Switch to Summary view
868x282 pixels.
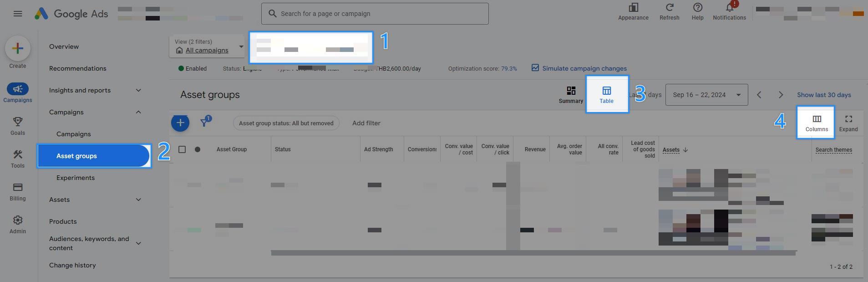tap(571, 95)
